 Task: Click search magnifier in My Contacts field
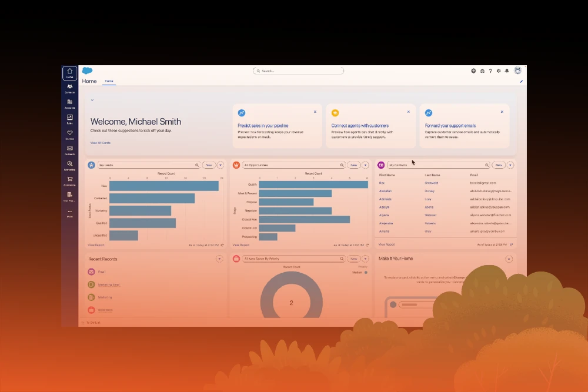click(x=487, y=165)
